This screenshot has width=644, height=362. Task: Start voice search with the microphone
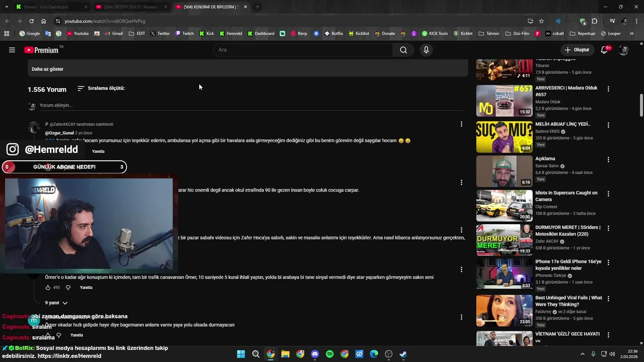pyautogui.click(x=426, y=50)
